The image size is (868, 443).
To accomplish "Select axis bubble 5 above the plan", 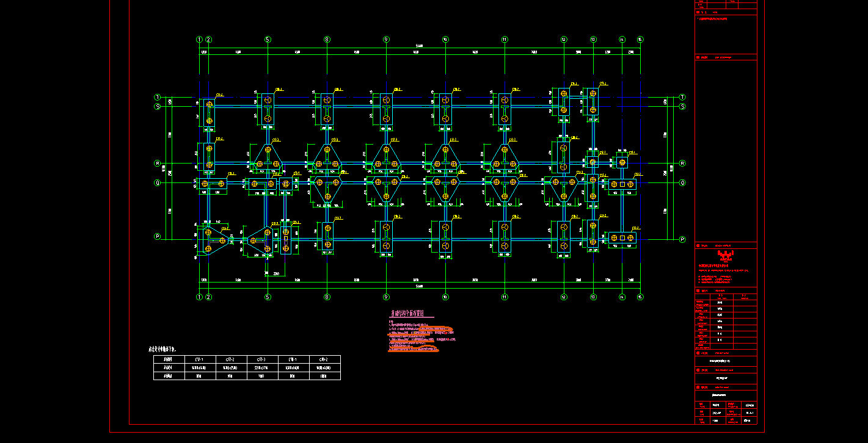I will pyautogui.click(x=268, y=40).
